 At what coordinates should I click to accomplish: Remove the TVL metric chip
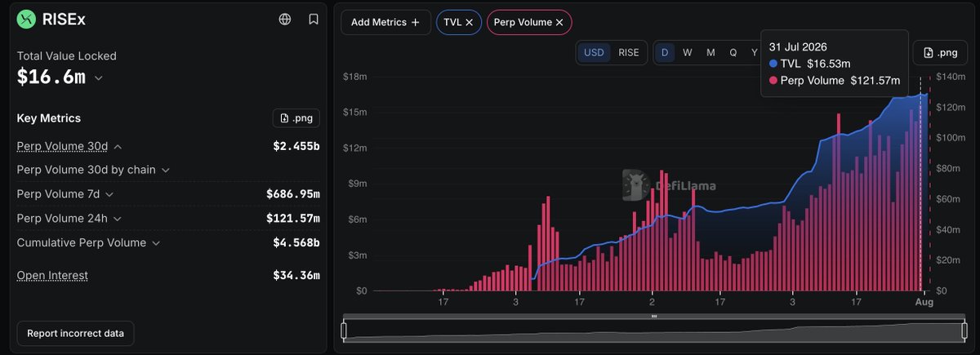(469, 23)
